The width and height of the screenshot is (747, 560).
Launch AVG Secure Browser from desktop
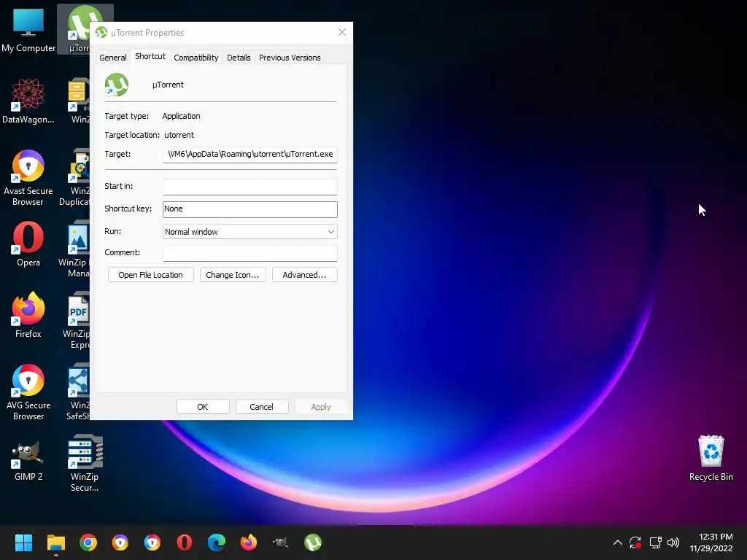point(28,392)
